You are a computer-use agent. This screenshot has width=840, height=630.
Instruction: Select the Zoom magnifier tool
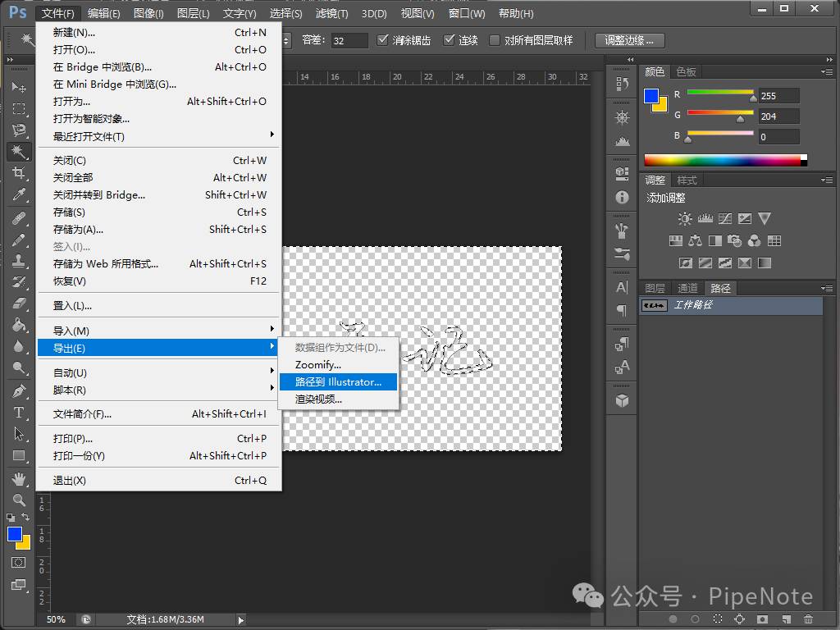19,500
